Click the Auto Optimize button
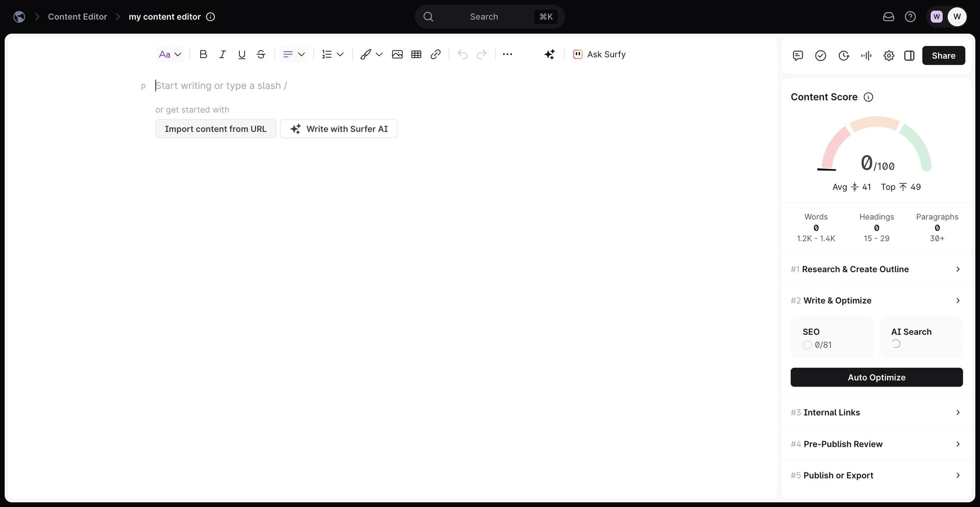This screenshot has height=507, width=980. point(876,377)
